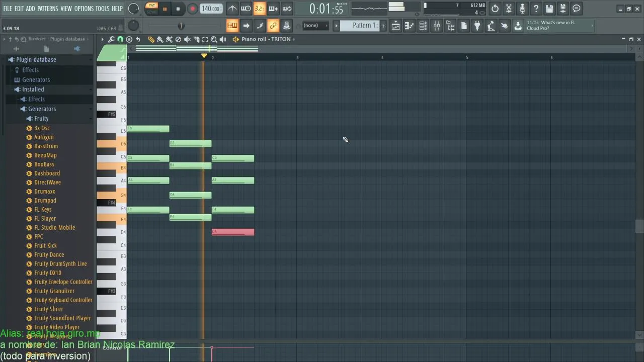
Task: Pick the Zoom tool in piano roll
Action: (214, 39)
